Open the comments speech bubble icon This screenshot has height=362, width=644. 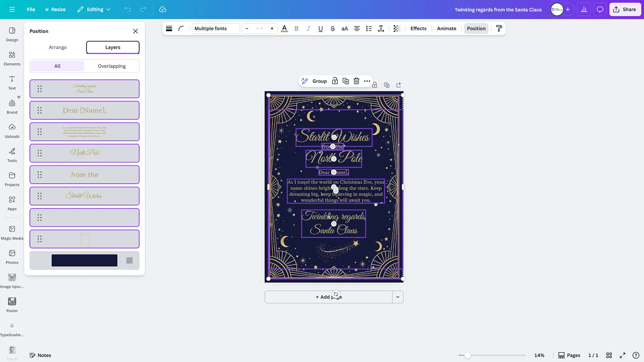click(600, 9)
